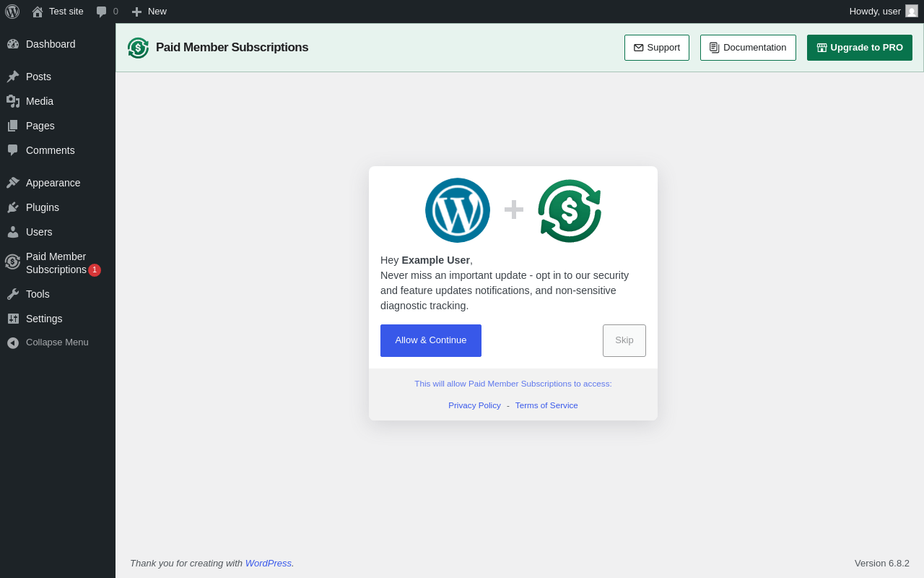Open Media via its camera icon
The height and width of the screenshot is (578, 924).
(x=13, y=101)
